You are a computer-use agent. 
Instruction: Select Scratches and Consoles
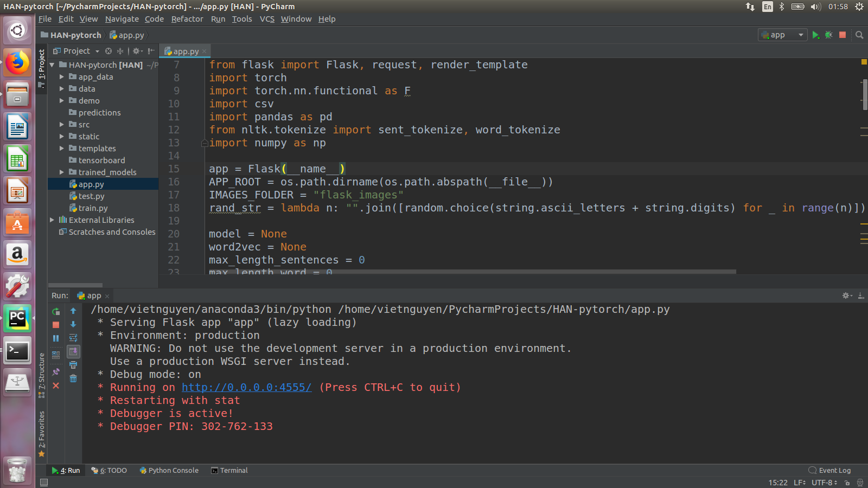pos(112,232)
